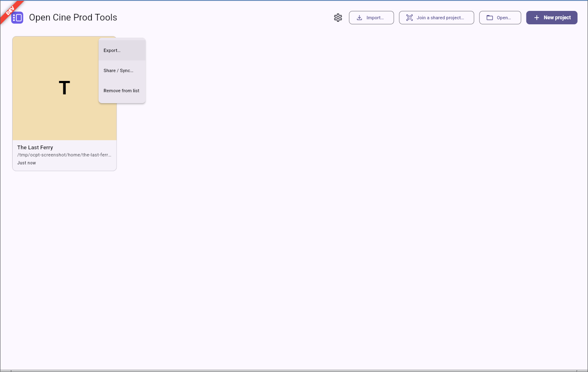588x372 pixels.
Task: Click The Last Ferry project title
Action: (x=35, y=148)
